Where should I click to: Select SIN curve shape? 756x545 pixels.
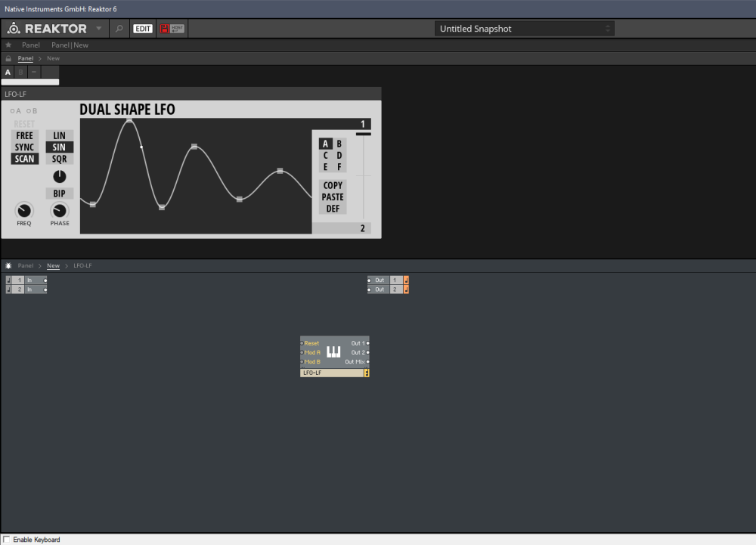tap(59, 147)
